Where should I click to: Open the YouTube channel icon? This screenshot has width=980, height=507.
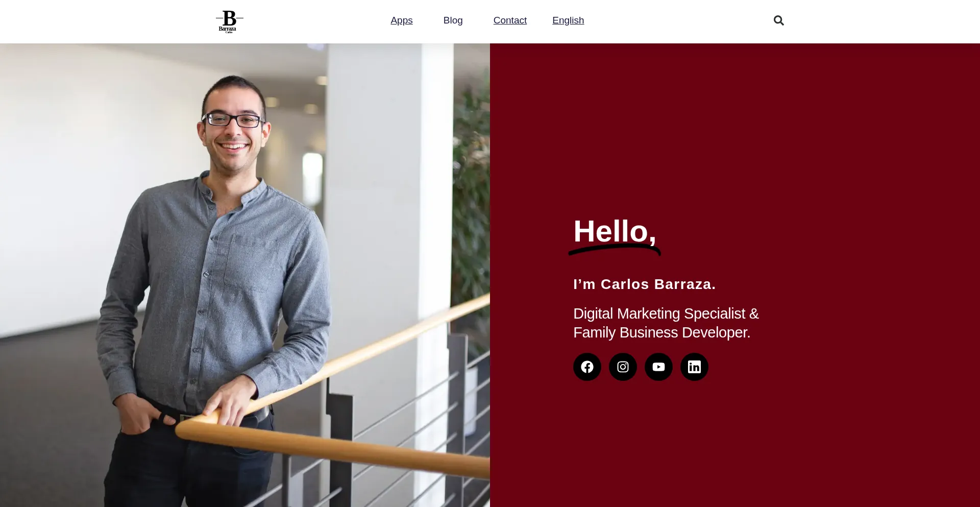(x=658, y=367)
